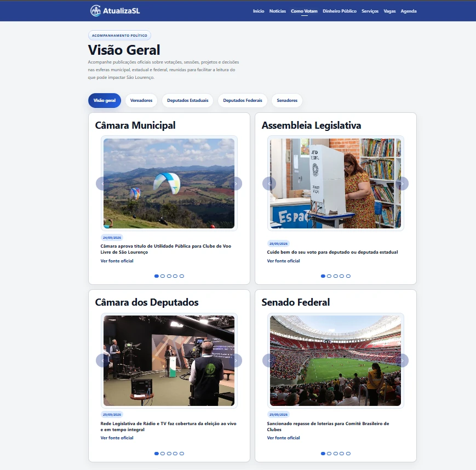The image size is (476, 470).
Task: Click the voting booth photo thumbnail
Action: point(335,184)
